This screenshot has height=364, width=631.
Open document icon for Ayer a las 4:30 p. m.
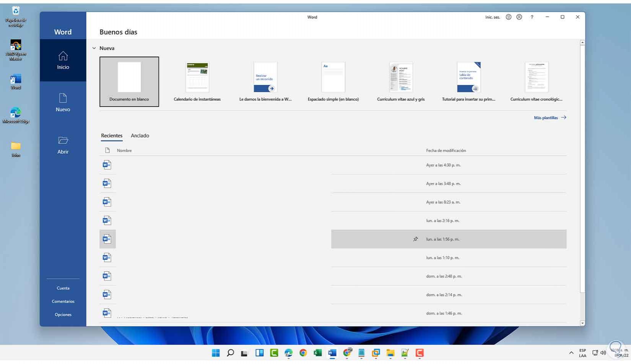click(x=107, y=165)
